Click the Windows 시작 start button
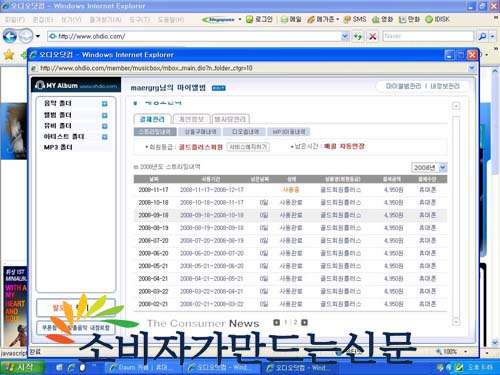This screenshot has height=375, width=500. tap(21, 367)
